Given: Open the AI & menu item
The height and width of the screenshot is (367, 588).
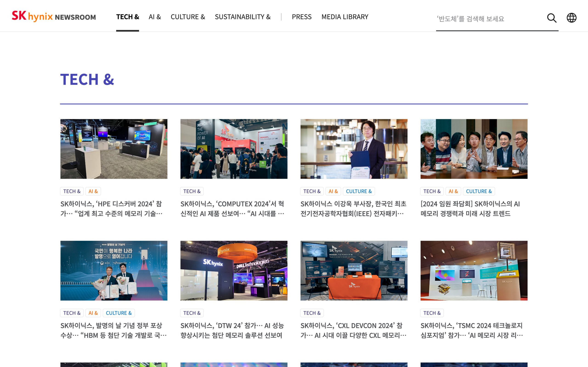Looking at the screenshot, I should tap(155, 17).
